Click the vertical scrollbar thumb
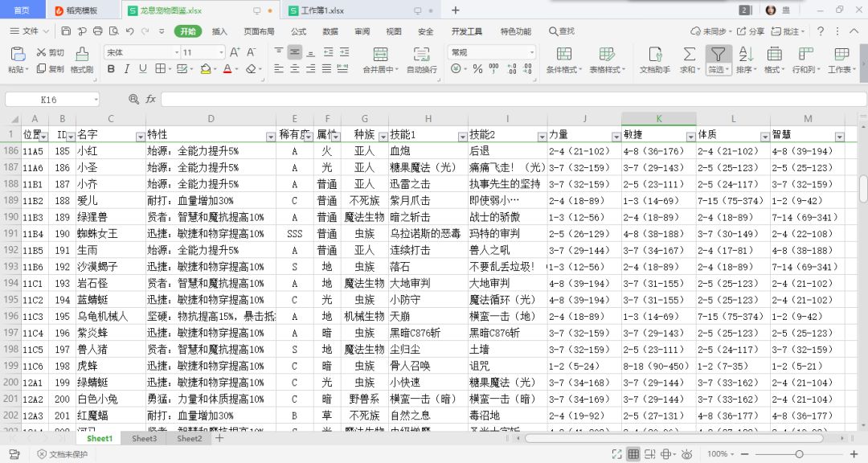This screenshot has width=868, height=463. tap(863, 190)
